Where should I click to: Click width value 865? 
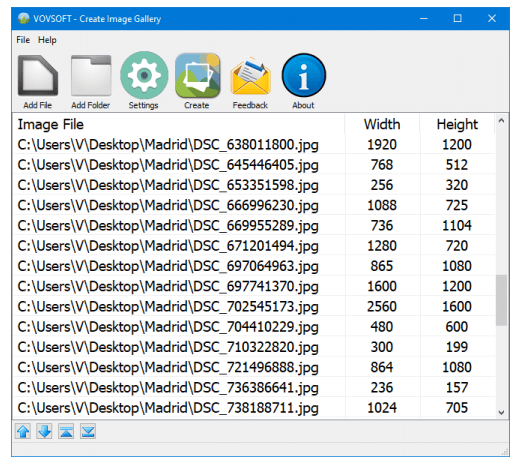click(x=382, y=266)
